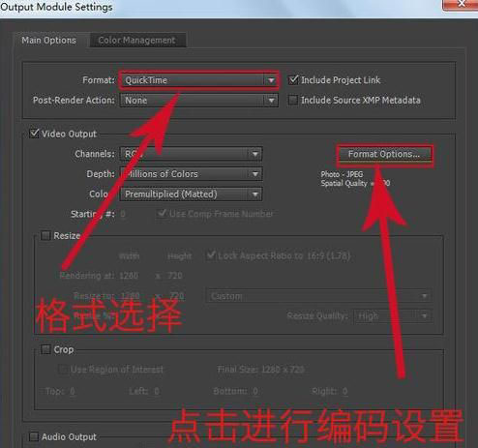Click the Left crop value
The image size is (478, 448).
point(157,391)
